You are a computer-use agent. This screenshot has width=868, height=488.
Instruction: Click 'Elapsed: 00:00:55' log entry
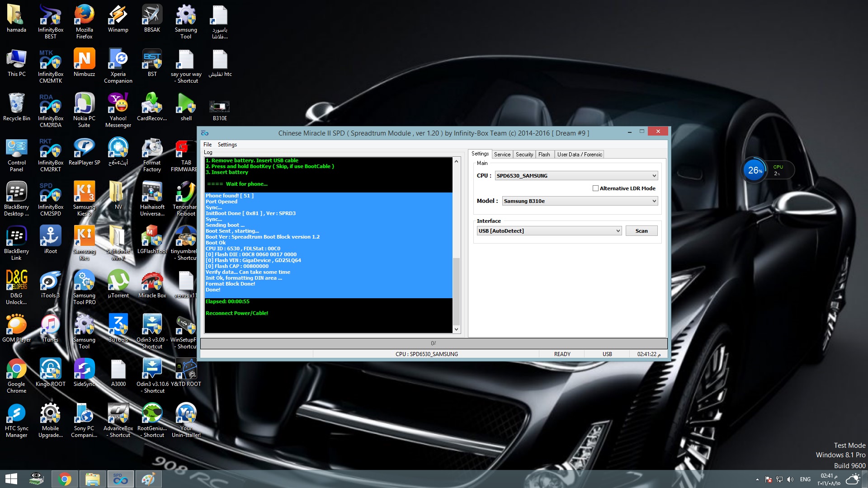click(x=227, y=301)
